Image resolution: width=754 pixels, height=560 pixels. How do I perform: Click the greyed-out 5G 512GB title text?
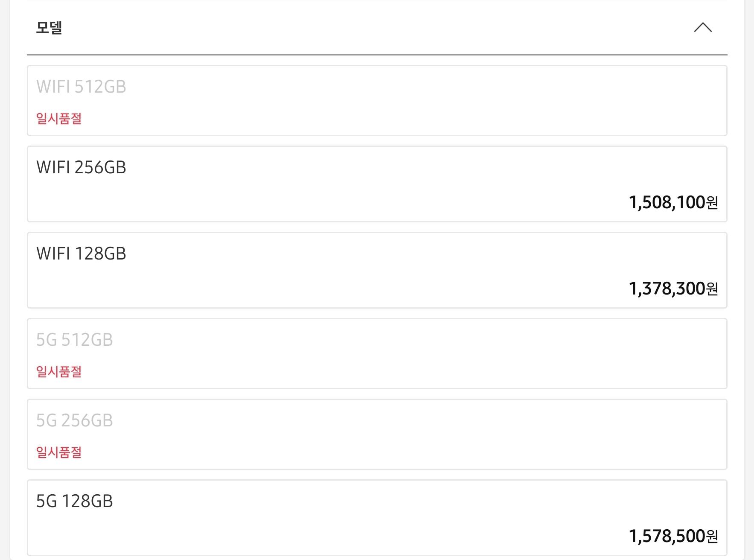click(74, 340)
